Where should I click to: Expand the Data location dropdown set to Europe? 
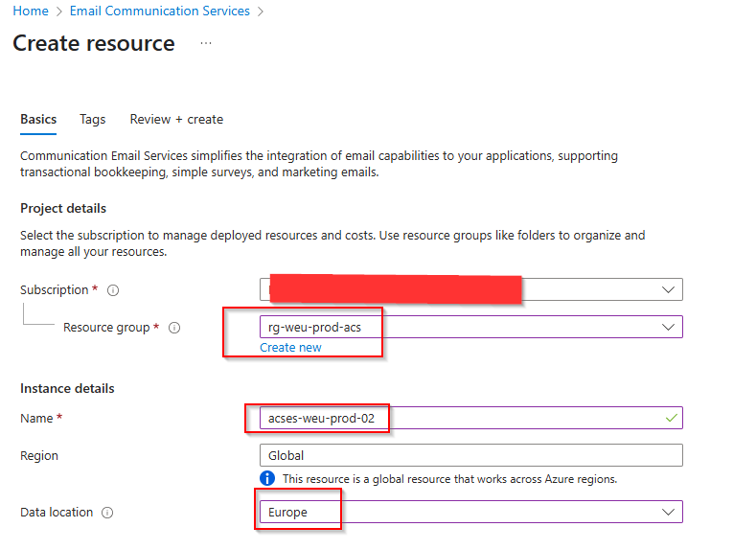pyautogui.click(x=668, y=512)
